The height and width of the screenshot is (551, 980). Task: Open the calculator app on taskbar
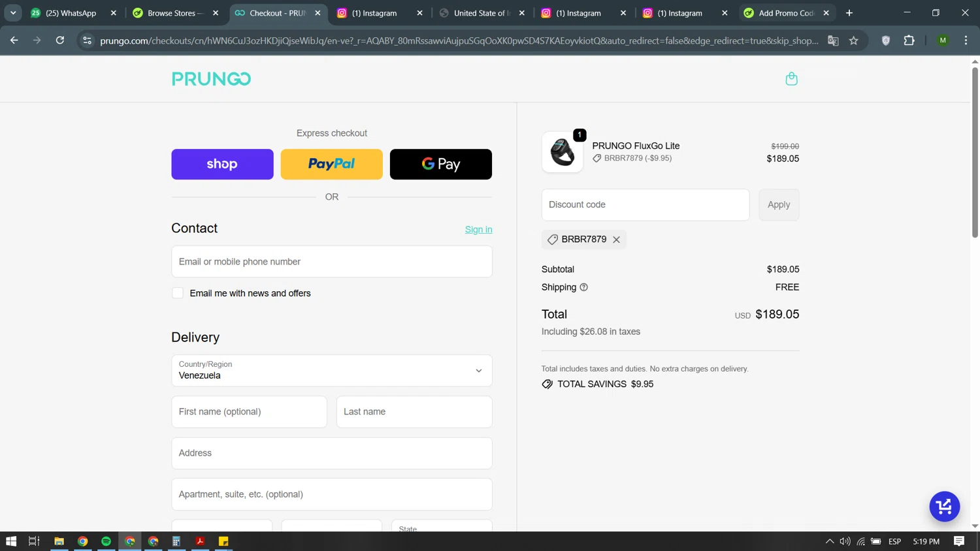[x=176, y=541]
